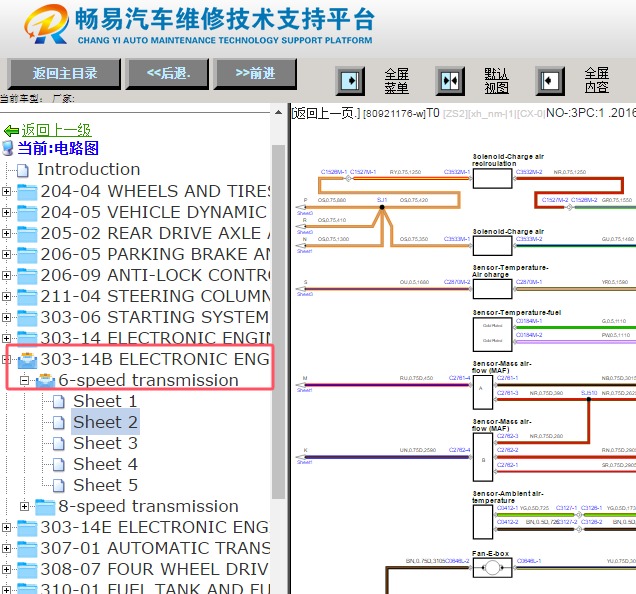Click the 307-01 AUTOMATIC TRANS folder icon

(x=27, y=549)
